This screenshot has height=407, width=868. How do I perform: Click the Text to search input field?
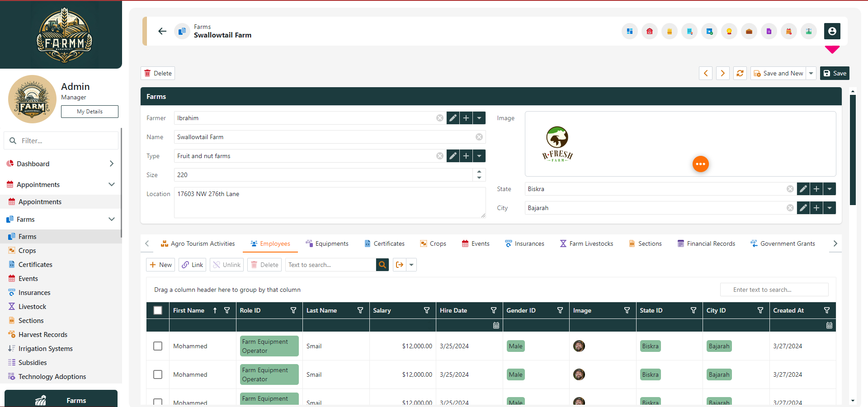point(330,265)
